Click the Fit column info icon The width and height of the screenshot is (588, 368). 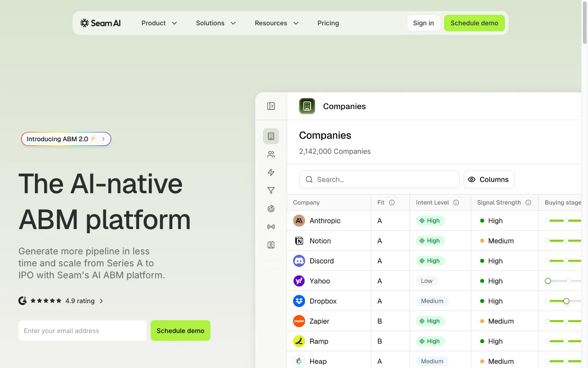pos(392,202)
